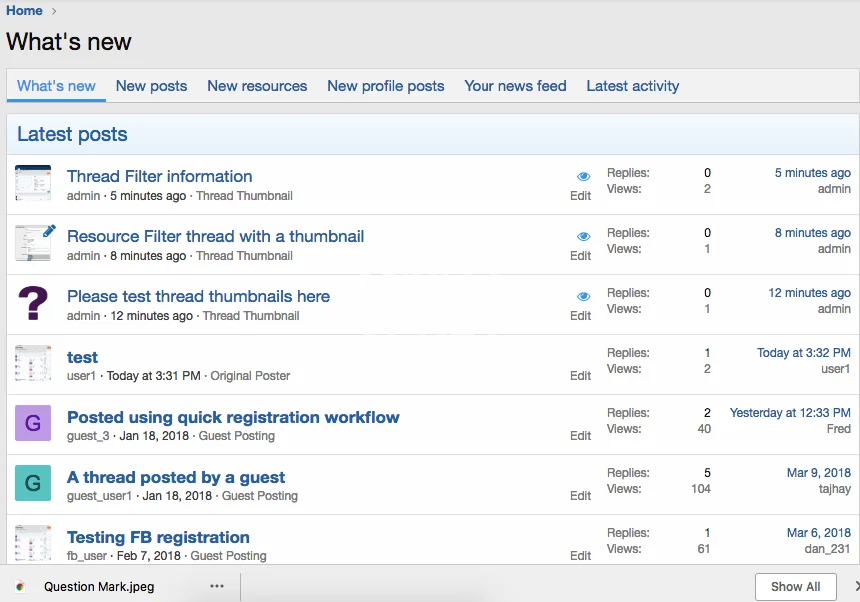Open guest_3's purple G avatar
The width and height of the screenshot is (860, 602).
(x=32, y=423)
